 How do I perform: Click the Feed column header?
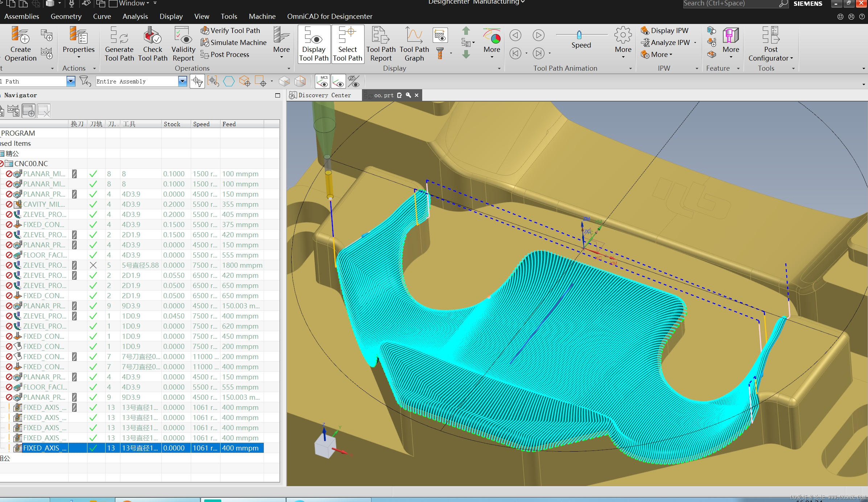point(242,124)
